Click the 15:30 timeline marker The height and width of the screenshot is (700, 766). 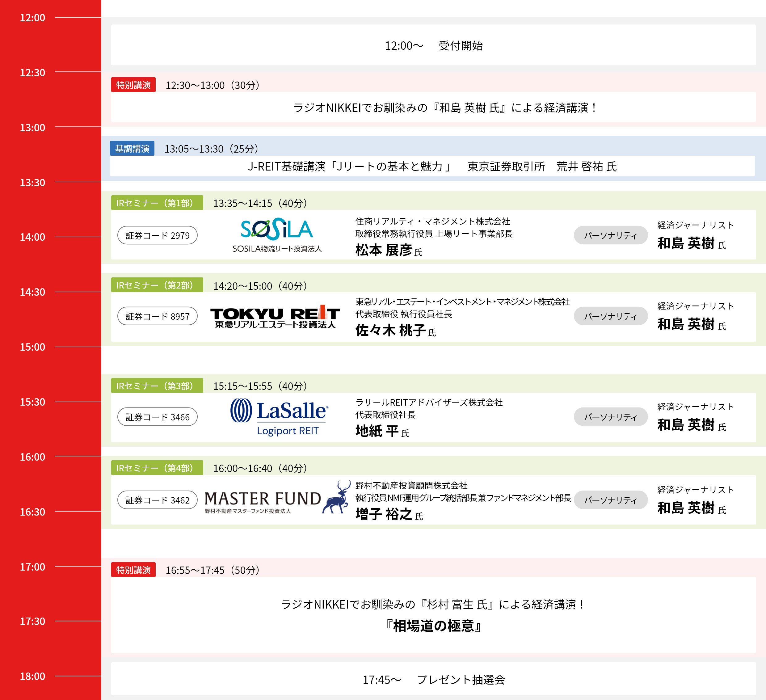pos(32,402)
